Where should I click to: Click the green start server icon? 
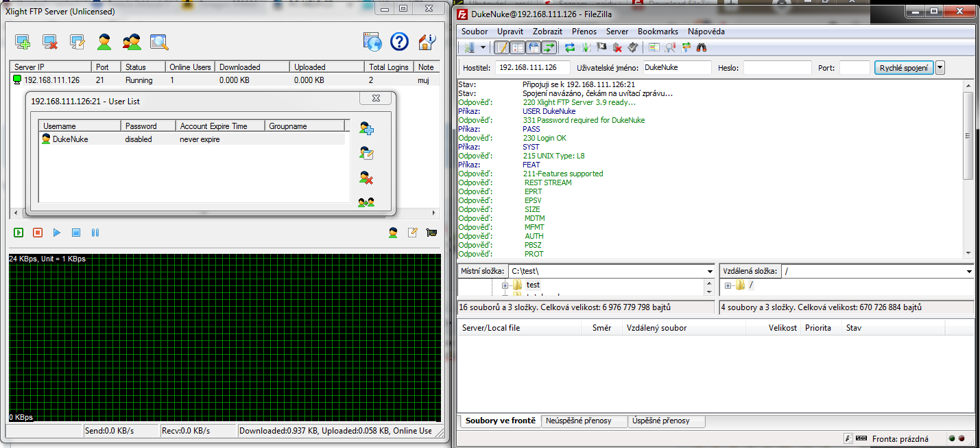pos(19,233)
